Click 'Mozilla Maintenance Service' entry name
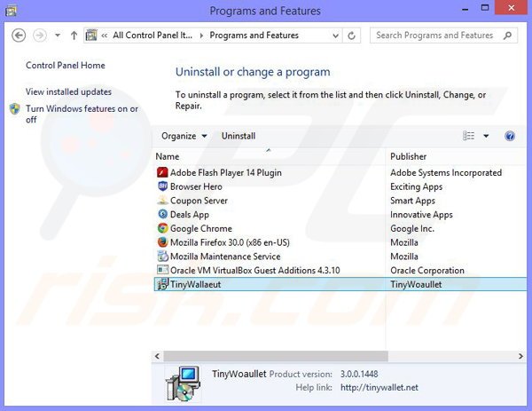 225,257
